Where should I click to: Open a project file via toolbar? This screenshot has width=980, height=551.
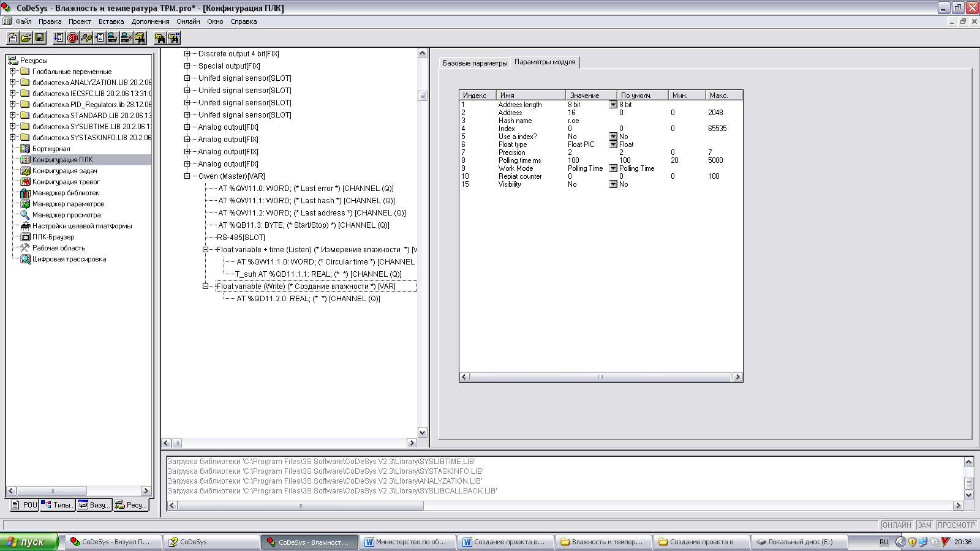pos(26,38)
